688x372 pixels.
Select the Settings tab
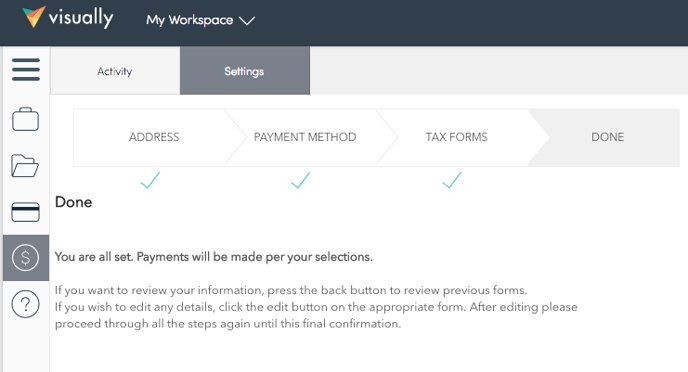[245, 71]
